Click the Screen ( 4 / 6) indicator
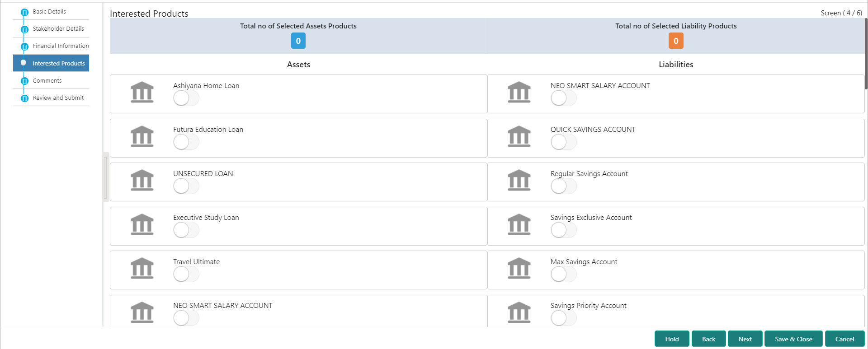The width and height of the screenshot is (868, 349). coord(841,13)
